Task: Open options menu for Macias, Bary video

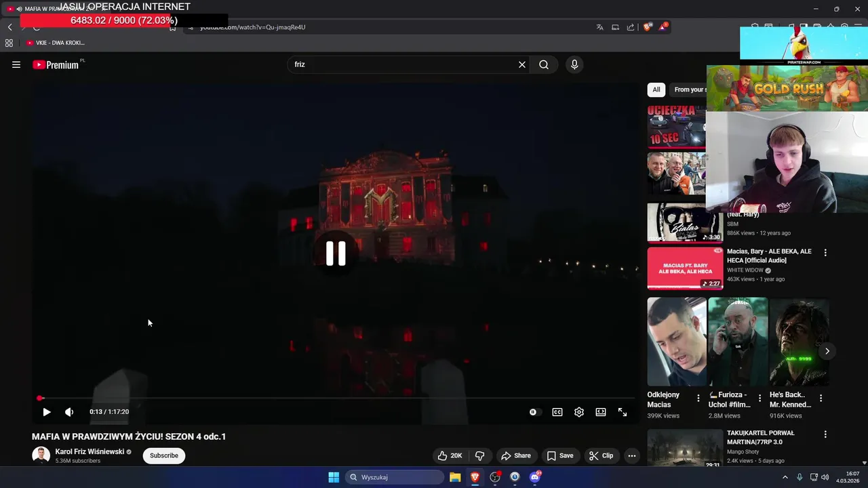Action: point(825,253)
